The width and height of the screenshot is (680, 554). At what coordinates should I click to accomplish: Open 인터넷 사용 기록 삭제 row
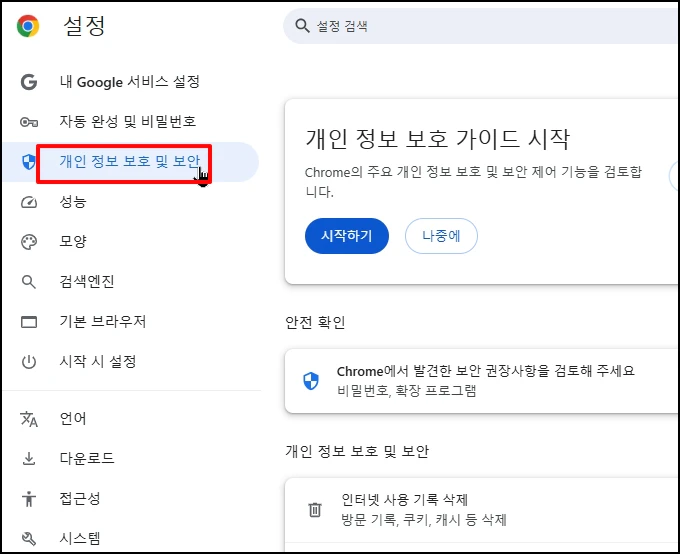[482, 510]
